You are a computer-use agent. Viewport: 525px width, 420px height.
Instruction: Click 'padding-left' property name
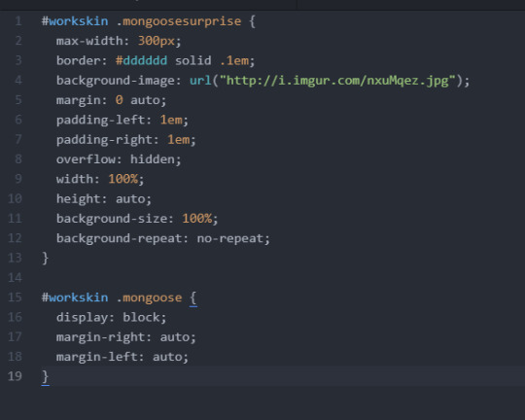pyautogui.click(x=100, y=121)
